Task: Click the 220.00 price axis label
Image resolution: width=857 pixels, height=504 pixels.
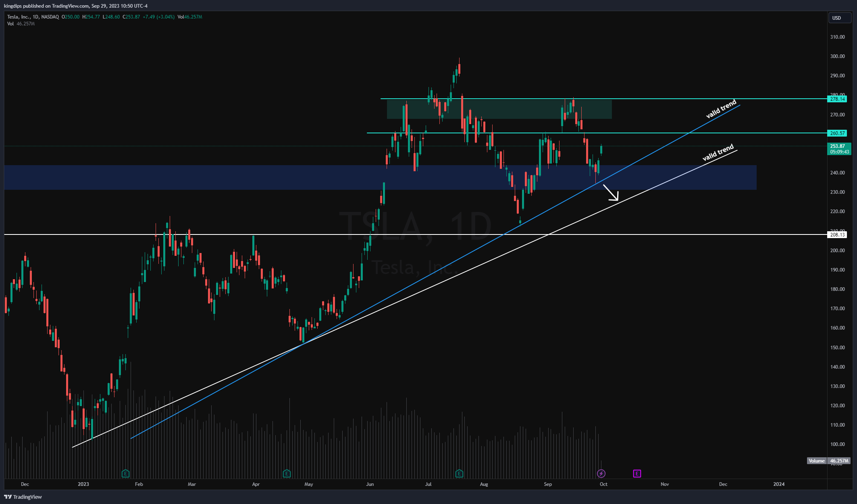Action: click(x=837, y=212)
